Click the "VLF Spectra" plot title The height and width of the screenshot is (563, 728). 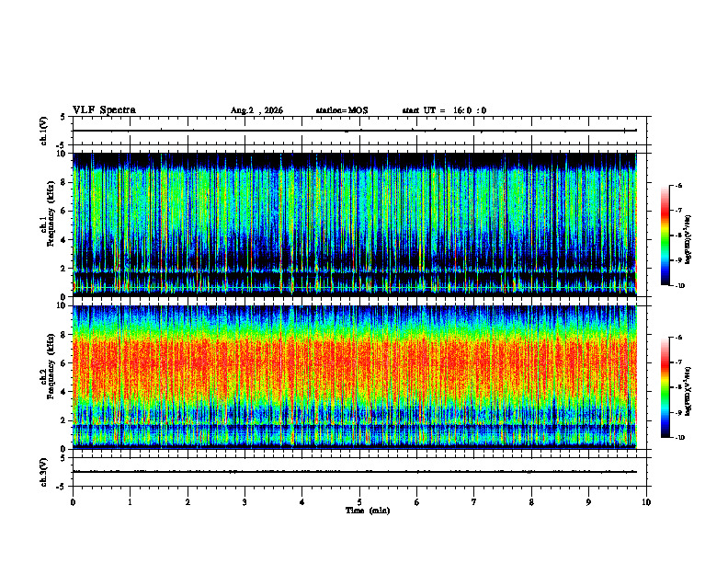click(x=104, y=110)
